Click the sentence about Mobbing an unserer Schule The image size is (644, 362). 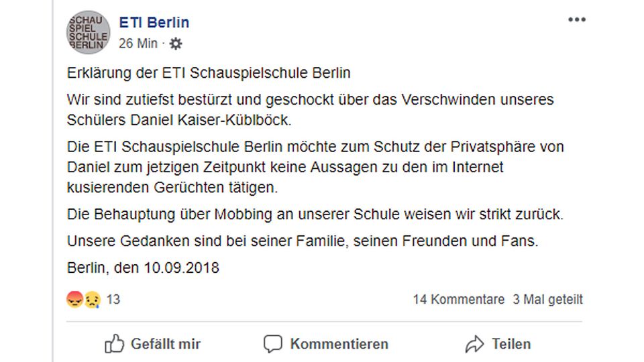[315, 215]
